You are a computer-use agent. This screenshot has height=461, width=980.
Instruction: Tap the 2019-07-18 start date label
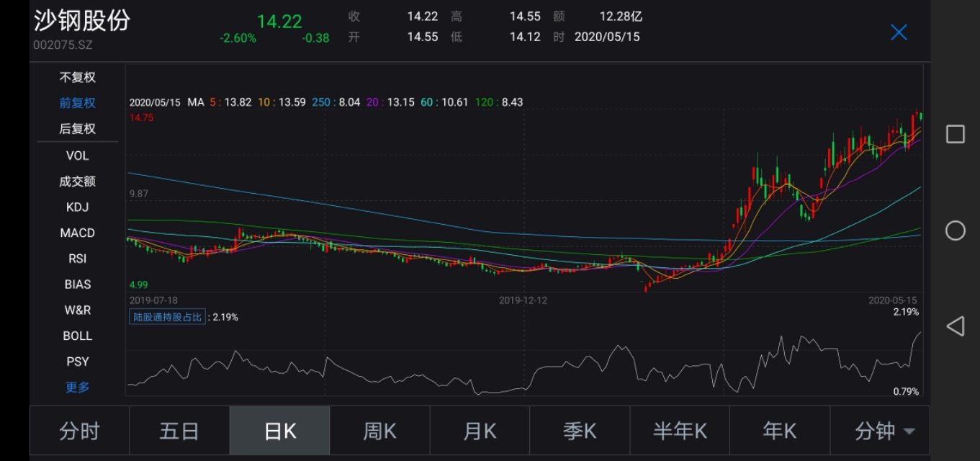click(153, 300)
